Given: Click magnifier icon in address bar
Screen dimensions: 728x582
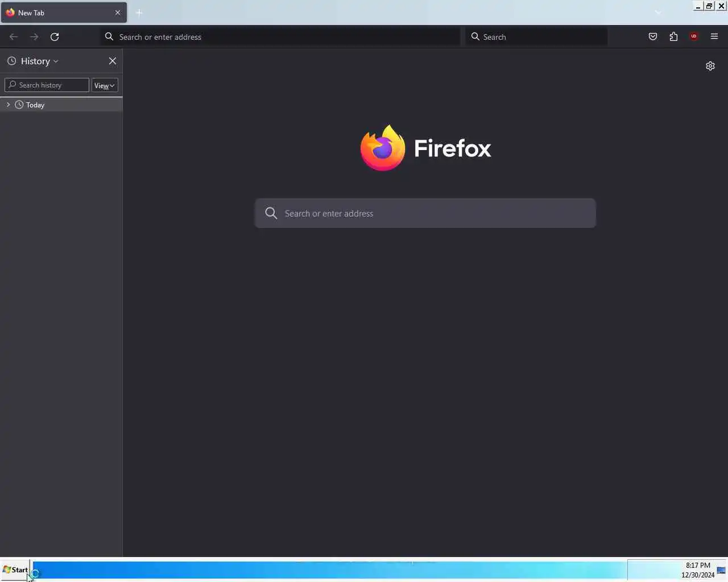Looking at the screenshot, I should tap(109, 37).
